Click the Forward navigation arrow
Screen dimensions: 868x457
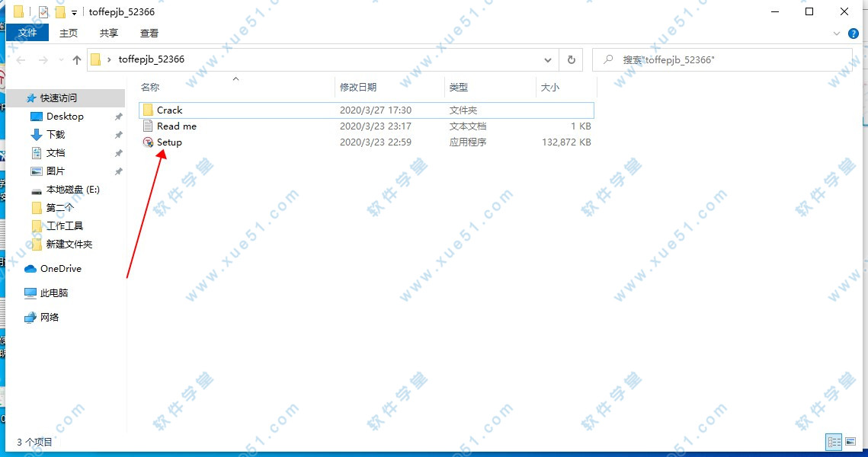pos(43,59)
